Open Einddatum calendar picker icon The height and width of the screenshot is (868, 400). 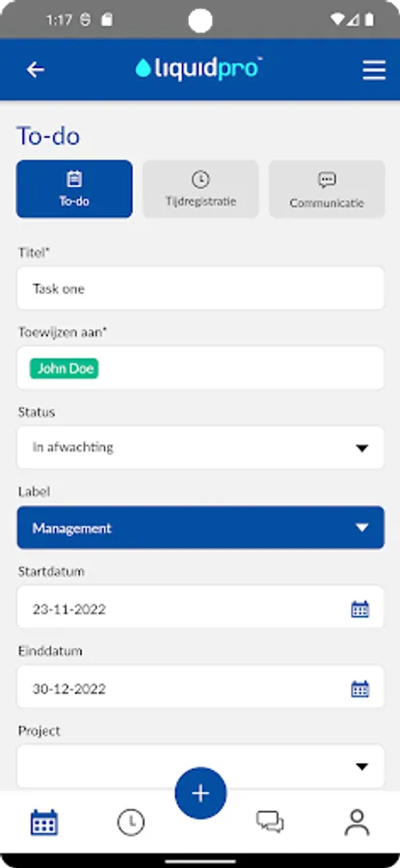[x=360, y=689]
